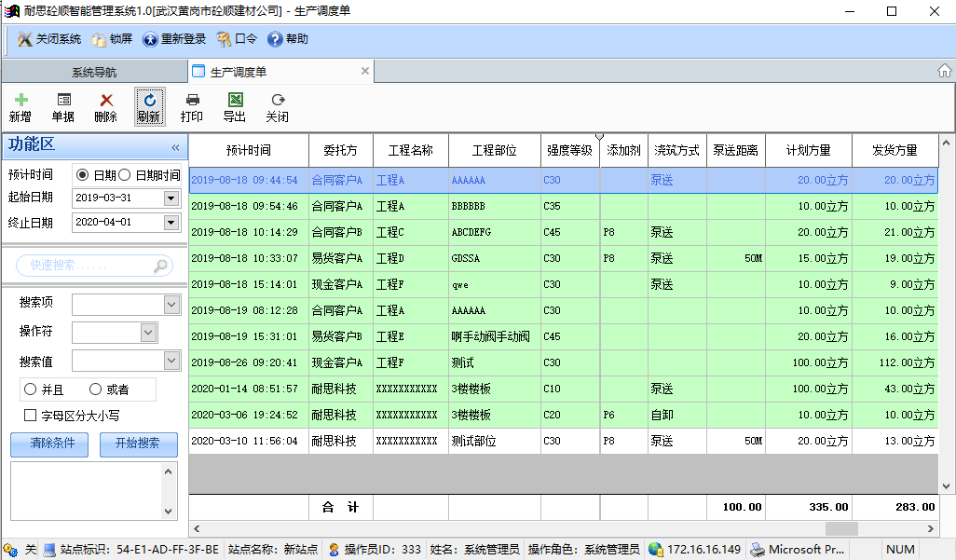Close the 生产调度单 tab

coord(365,71)
